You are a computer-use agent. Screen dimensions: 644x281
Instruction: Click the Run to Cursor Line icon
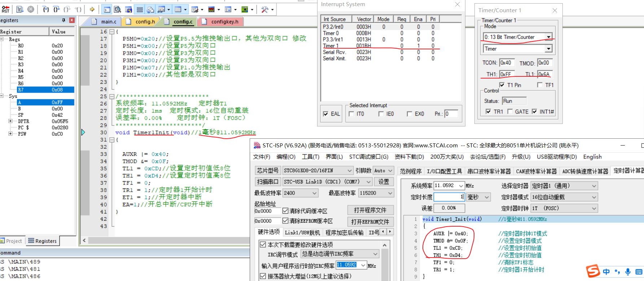point(78,9)
